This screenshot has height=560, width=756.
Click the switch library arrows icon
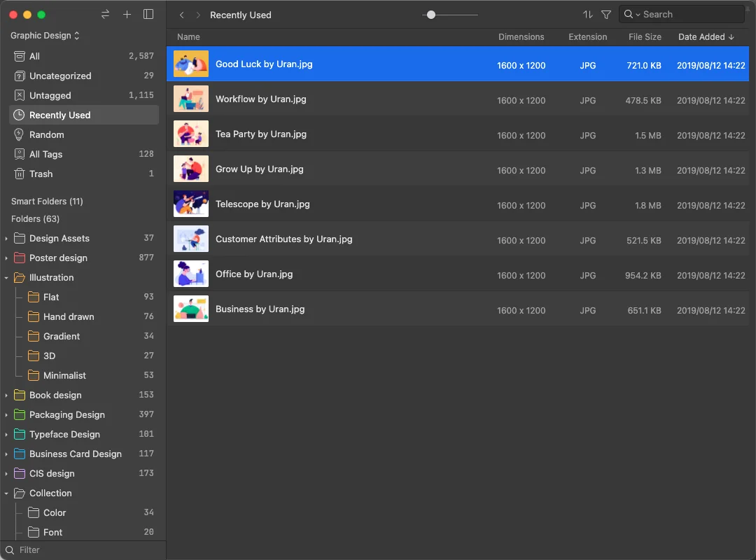click(x=105, y=15)
